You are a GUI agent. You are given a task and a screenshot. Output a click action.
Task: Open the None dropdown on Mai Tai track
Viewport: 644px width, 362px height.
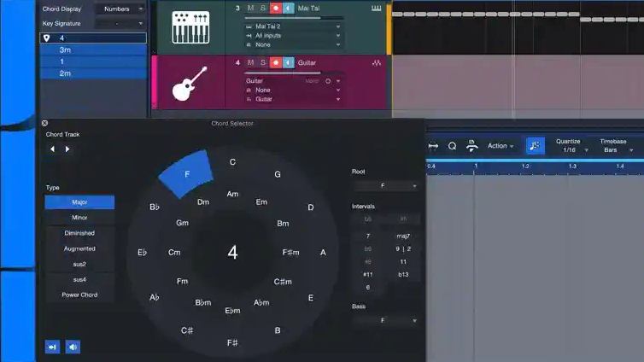coord(293,44)
